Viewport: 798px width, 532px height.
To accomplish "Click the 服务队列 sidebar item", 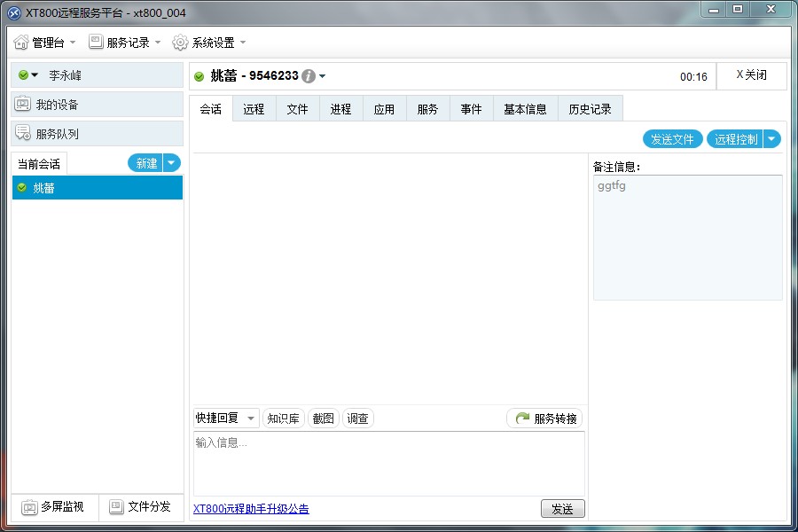I will [x=98, y=133].
